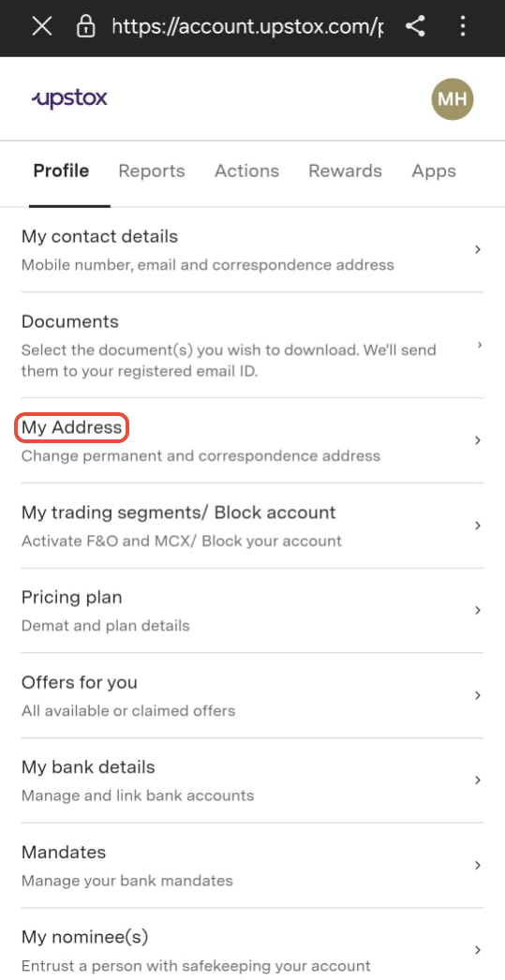Expand the Documents row chevron
505x980 pixels.
coord(479,345)
